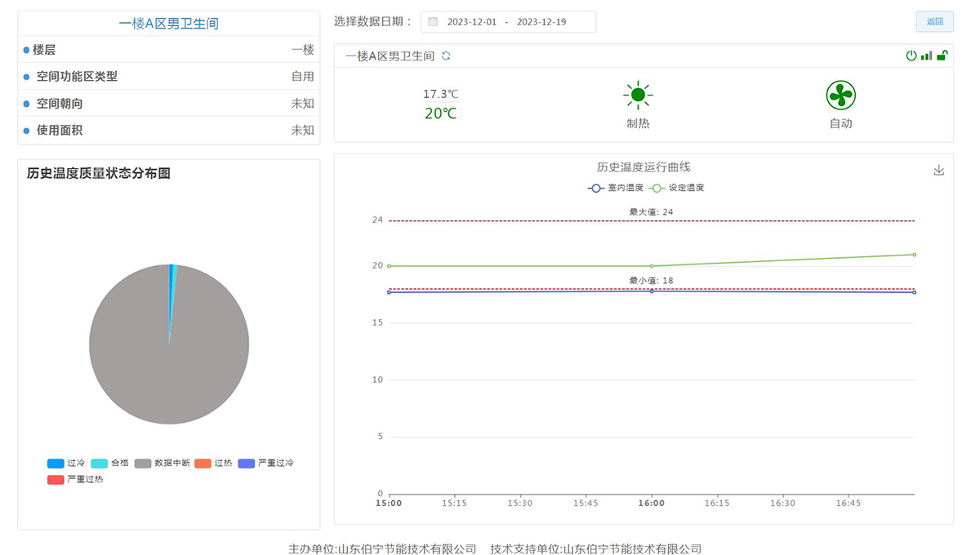Click the 最小值: 18 line label
Viewport: 980px width, 555px height.
pos(651,281)
